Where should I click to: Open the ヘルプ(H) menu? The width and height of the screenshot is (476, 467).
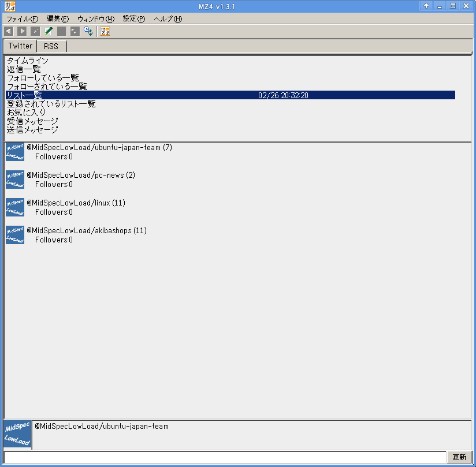(x=168, y=19)
